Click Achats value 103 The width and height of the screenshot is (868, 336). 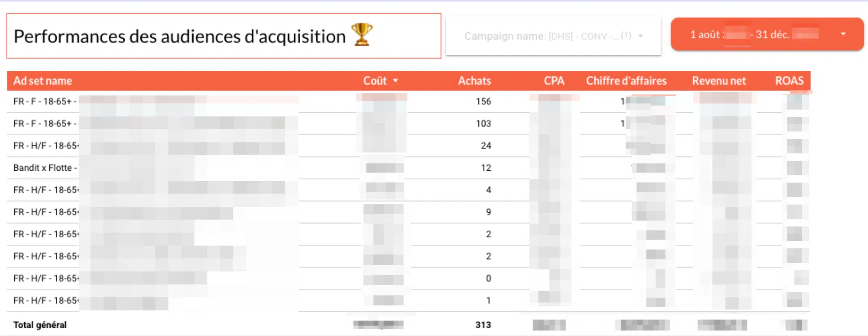tap(483, 123)
